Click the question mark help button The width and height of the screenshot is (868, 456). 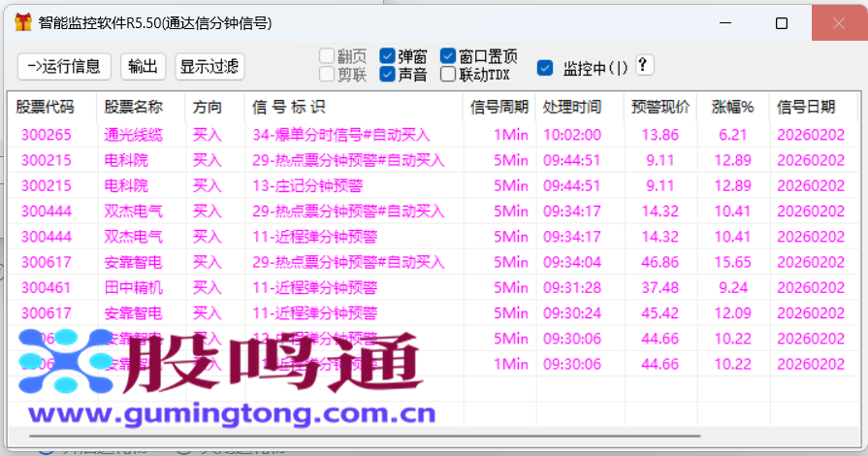(x=644, y=65)
